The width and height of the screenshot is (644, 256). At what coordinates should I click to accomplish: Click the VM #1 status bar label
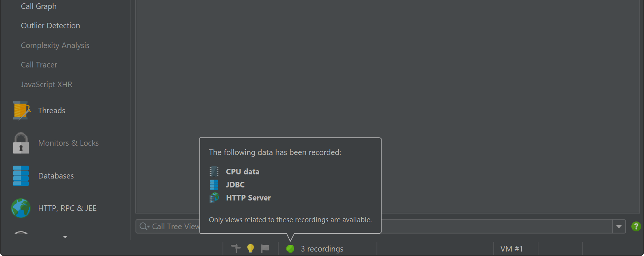click(512, 249)
